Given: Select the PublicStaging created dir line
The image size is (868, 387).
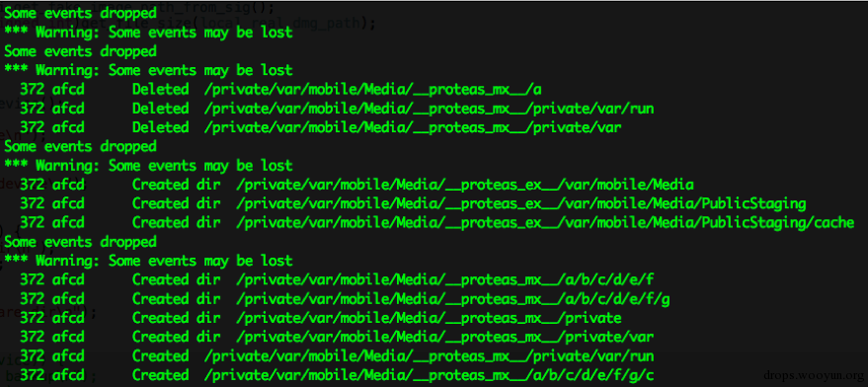Looking at the screenshot, I should [413, 203].
